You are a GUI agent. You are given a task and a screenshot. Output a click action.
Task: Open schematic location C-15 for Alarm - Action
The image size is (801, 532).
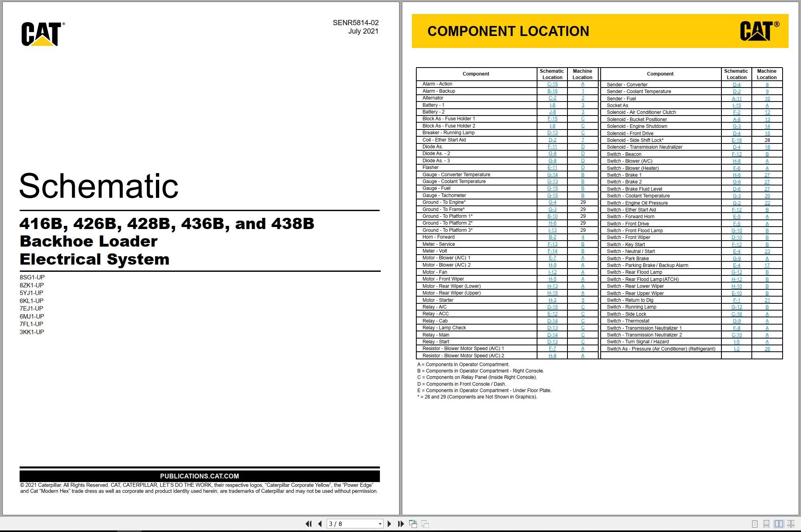click(x=552, y=84)
